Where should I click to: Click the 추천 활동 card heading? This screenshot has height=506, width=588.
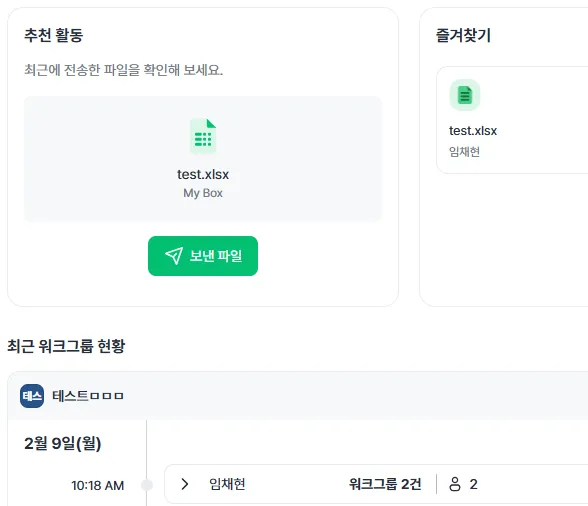point(54,35)
